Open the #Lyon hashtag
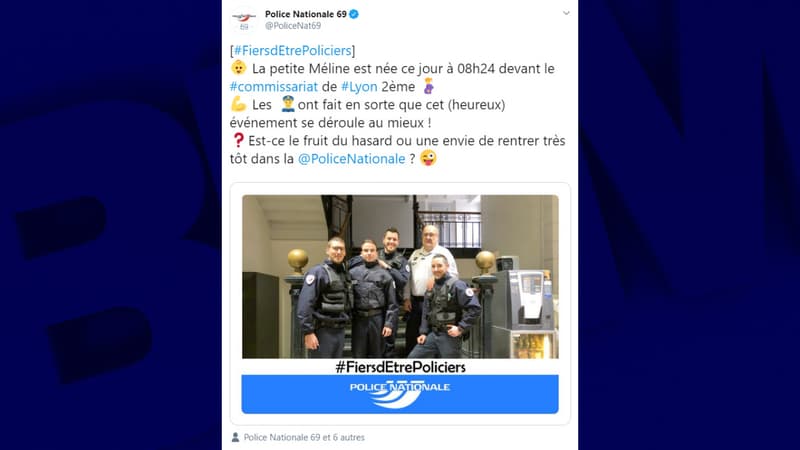Viewport: 800px width, 450px height. coord(359,87)
